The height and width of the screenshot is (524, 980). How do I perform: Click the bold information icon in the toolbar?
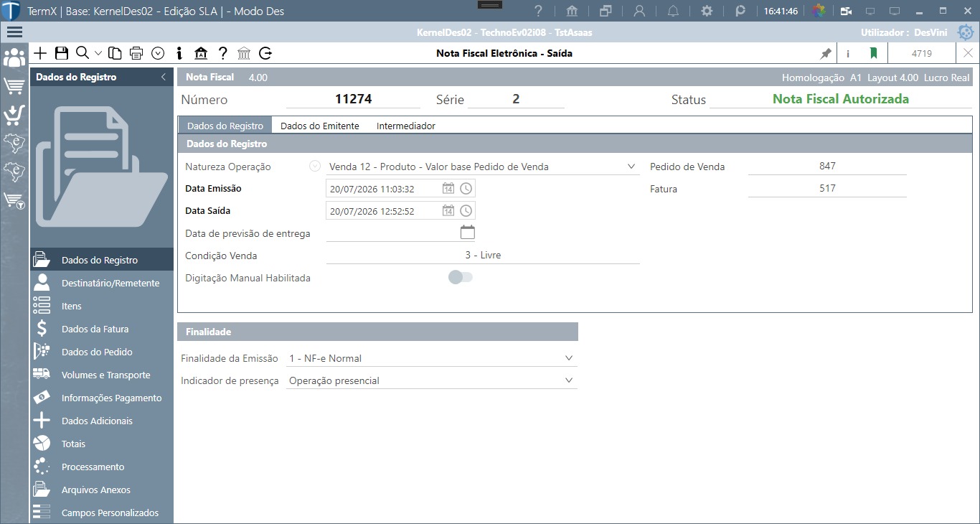tap(179, 53)
